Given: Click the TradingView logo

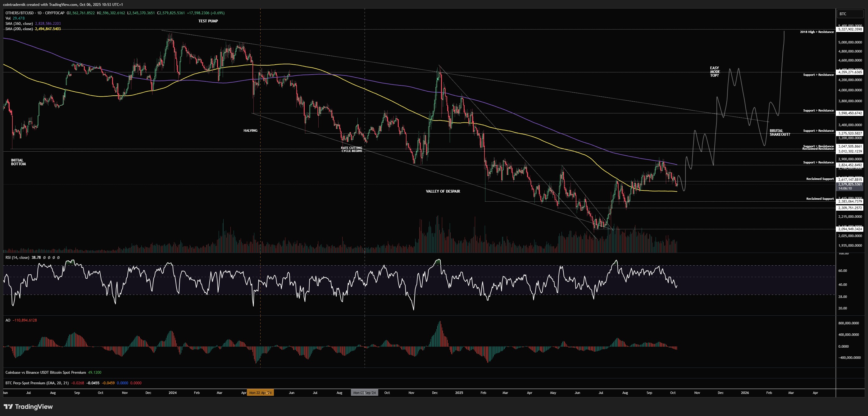Looking at the screenshot, I should (28, 407).
